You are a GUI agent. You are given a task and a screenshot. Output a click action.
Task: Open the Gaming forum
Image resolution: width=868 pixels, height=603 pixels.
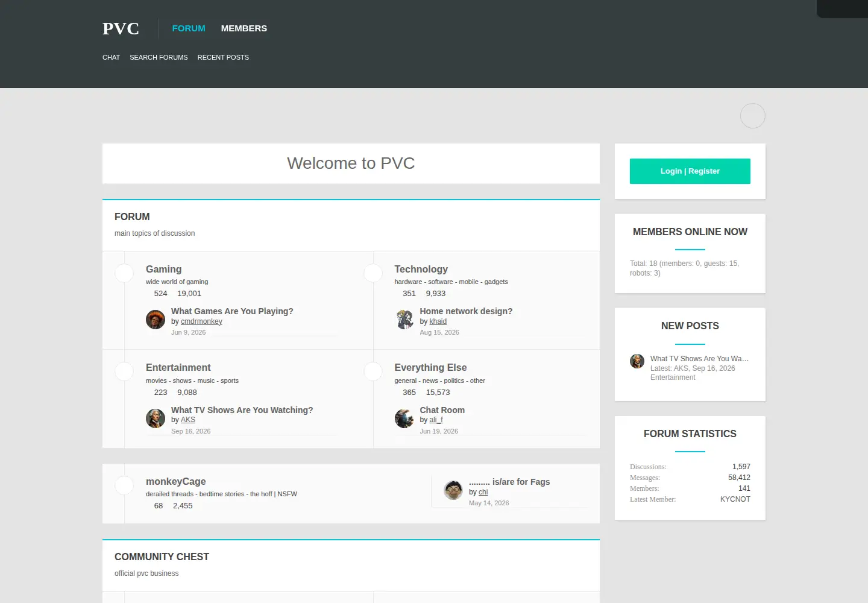(163, 269)
